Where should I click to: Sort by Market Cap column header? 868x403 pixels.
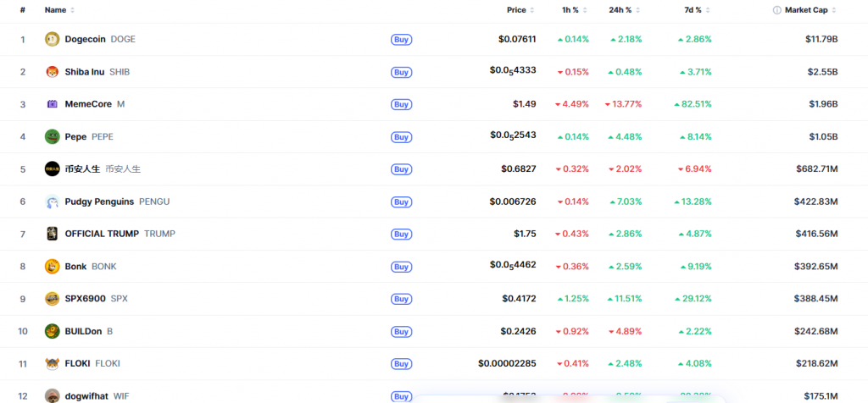pyautogui.click(x=810, y=10)
